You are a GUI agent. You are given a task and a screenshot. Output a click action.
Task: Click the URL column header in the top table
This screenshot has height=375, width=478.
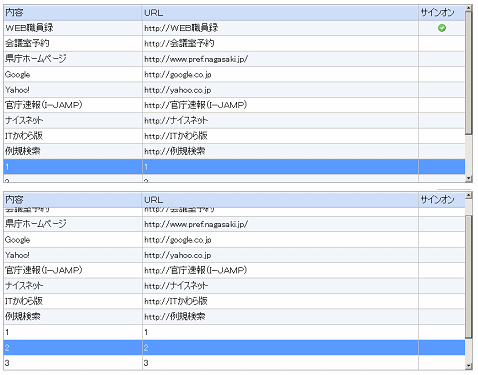280,13
